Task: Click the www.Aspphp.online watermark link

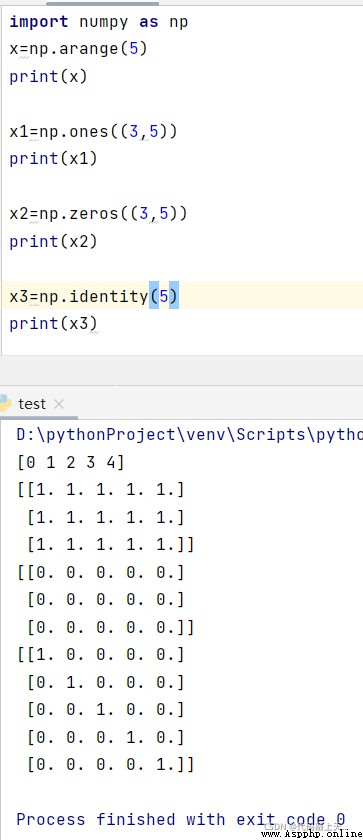Action: click(x=312, y=835)
